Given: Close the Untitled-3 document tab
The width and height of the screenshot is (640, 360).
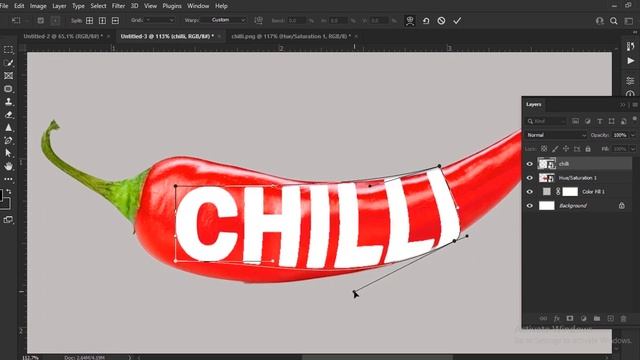Looking at the screenshot, I should [x=219, y=36].
